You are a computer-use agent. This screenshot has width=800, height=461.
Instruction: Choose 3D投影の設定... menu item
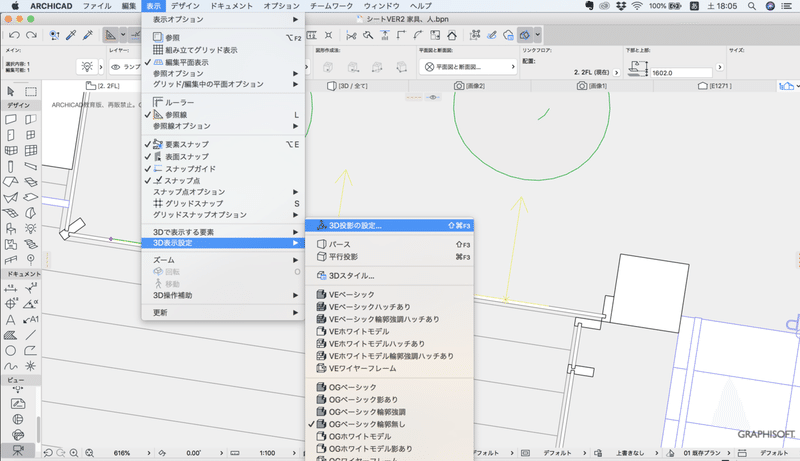[x=389, y=225]
